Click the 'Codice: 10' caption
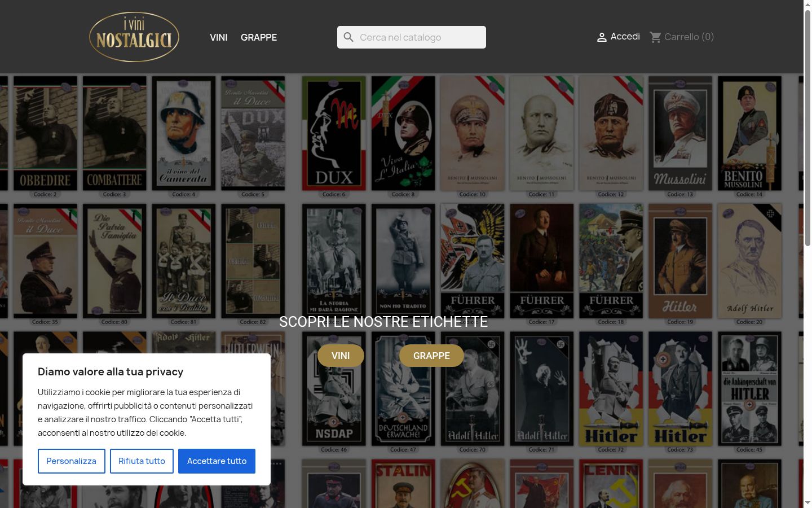 [x=473, y=194]
